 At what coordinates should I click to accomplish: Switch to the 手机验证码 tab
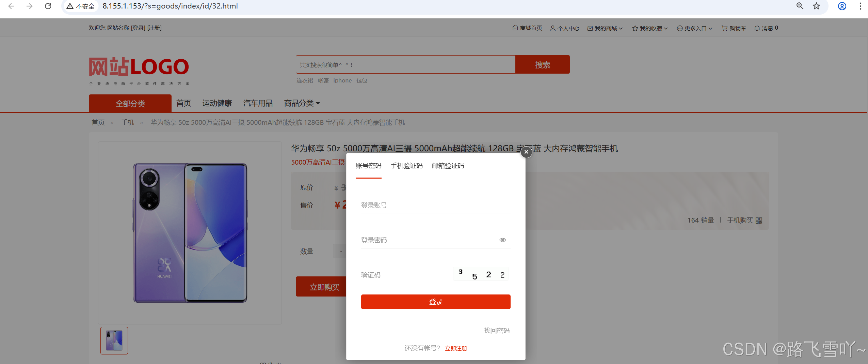point(406,166)
